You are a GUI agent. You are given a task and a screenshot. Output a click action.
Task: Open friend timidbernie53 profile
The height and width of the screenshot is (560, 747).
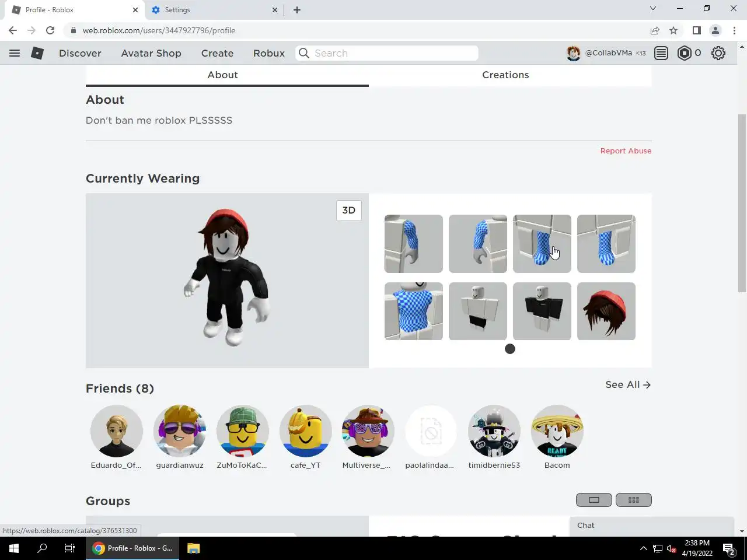point(494,431)
